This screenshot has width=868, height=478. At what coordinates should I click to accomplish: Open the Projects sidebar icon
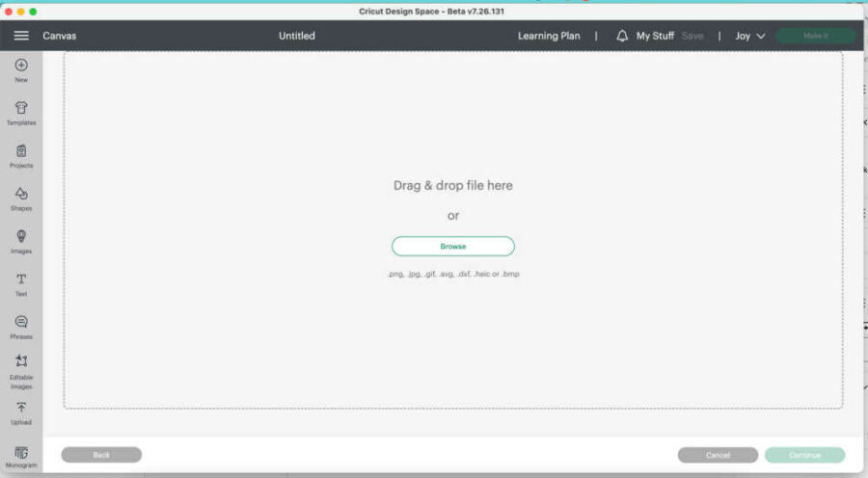pyautogui.click(x=21, y=151)
